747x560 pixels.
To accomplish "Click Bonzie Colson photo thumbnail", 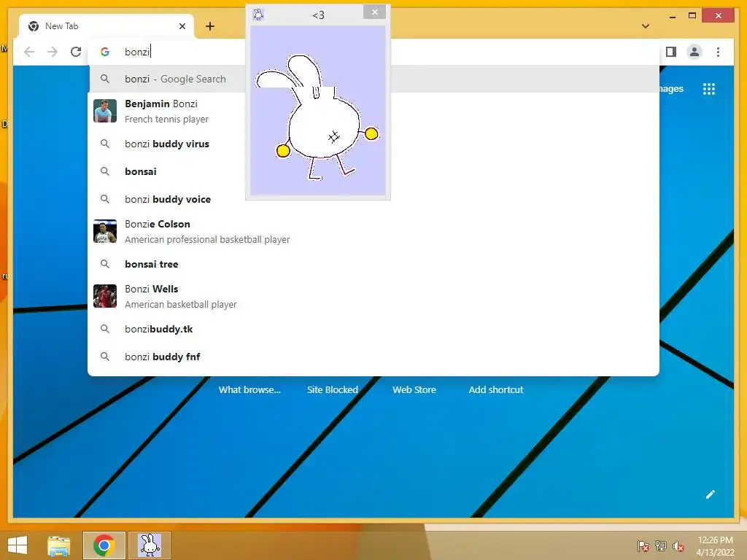I will coord(105,231).
